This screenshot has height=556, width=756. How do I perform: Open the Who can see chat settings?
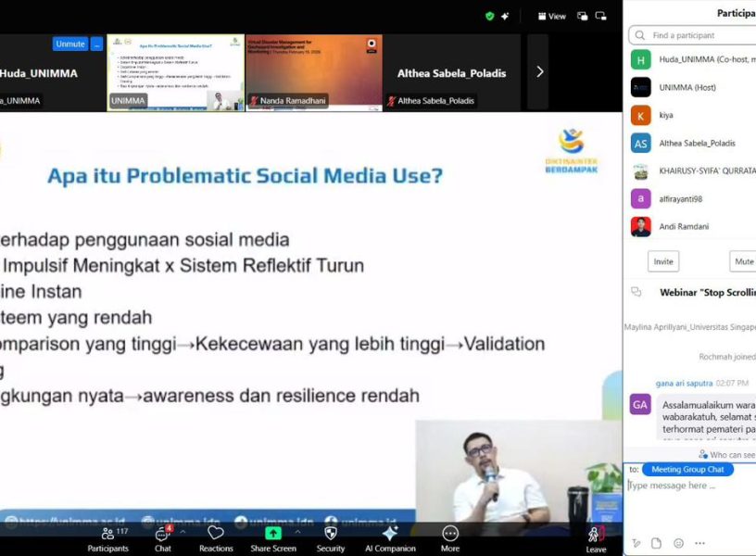[x=732, y=455]
